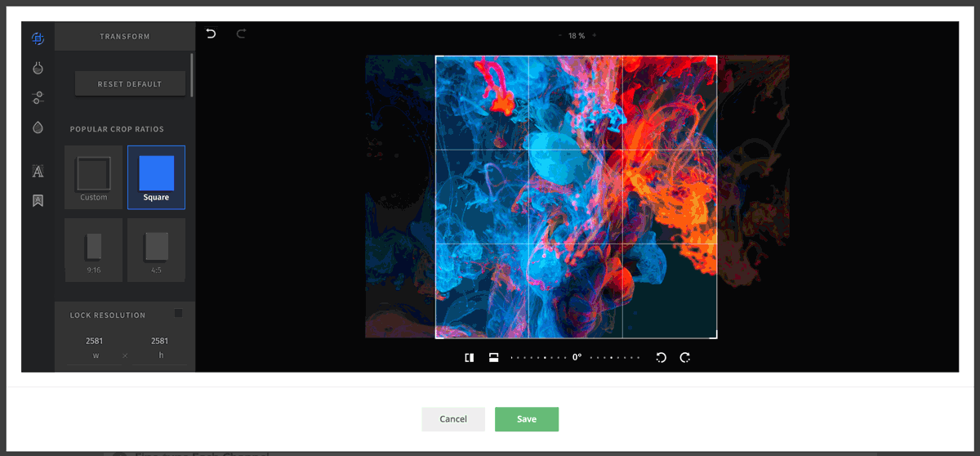Flip the image horizontally
The height and width of the screenshot is (456, 980).
click(470, 357)
